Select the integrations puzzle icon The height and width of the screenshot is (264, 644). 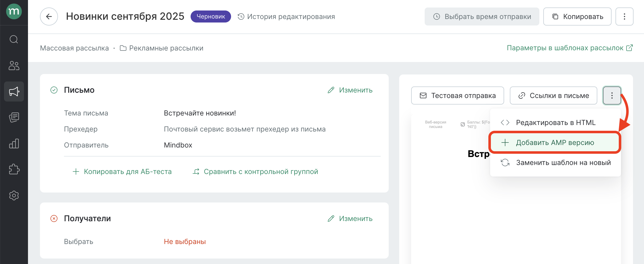[x=14, y=170]
